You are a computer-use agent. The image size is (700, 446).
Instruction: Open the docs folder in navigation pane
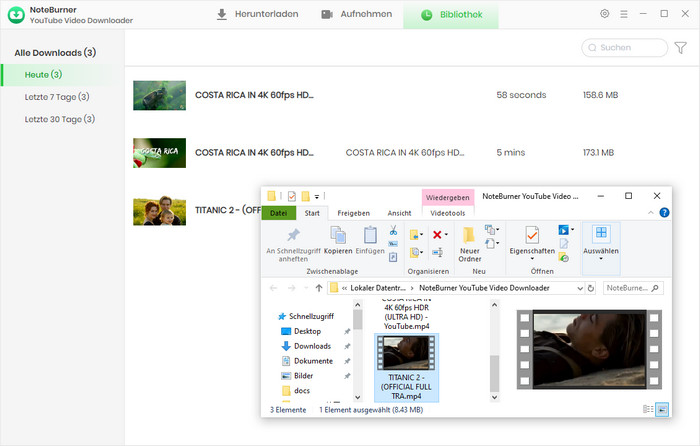coord(296,390)
